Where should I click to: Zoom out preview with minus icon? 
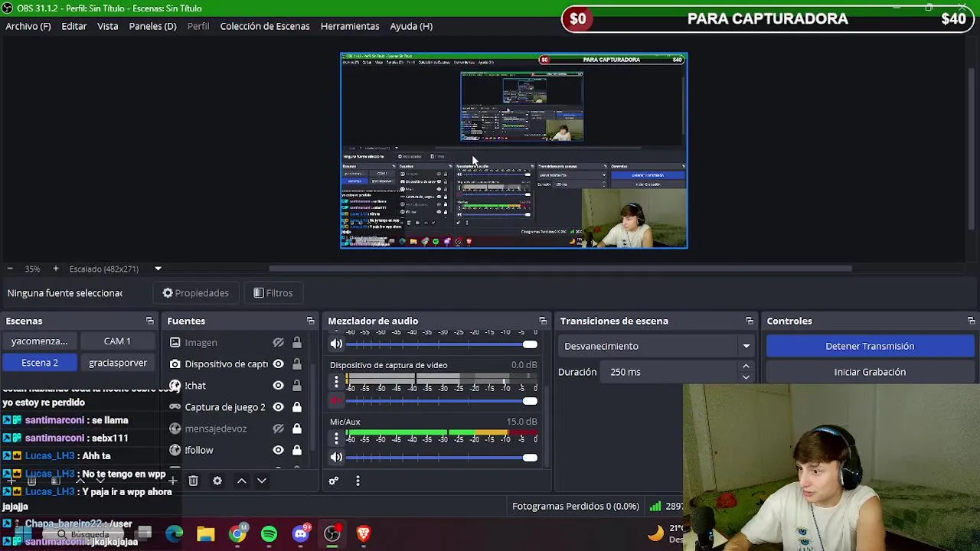[x=10, y=269]
